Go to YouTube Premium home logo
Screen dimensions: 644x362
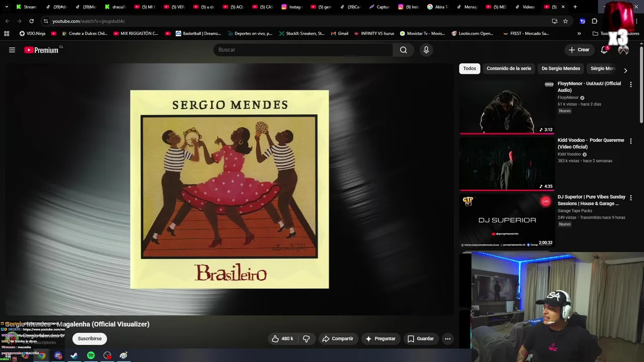[x=42, y=50]
